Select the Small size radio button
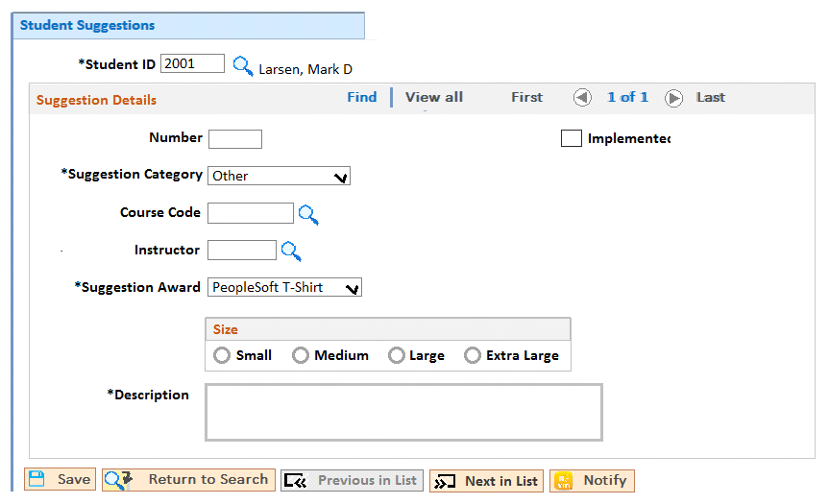This screenshot has height=504, width=829. point(222,355)
